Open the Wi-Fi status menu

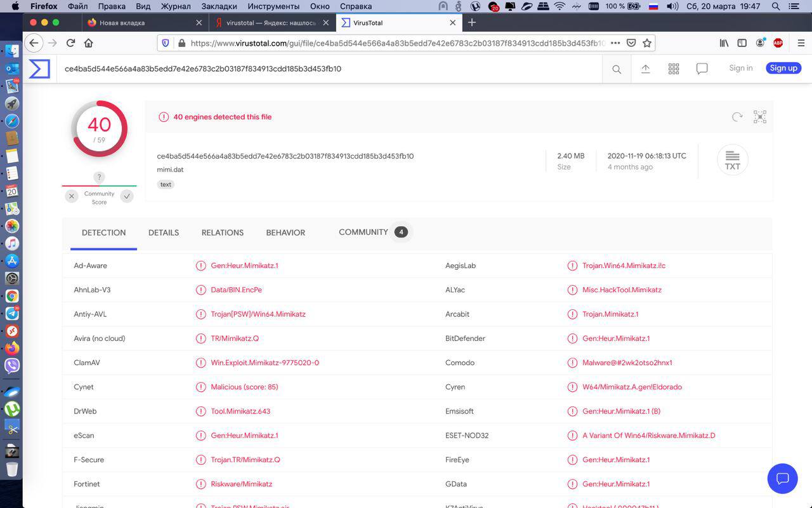click(x=560, y=6)
